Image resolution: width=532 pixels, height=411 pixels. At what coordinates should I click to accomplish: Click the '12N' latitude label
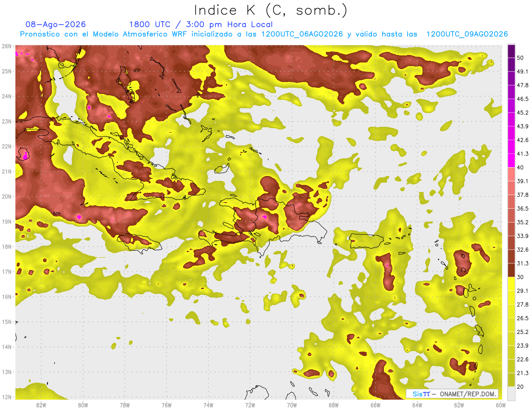click(x=6, y=397)
